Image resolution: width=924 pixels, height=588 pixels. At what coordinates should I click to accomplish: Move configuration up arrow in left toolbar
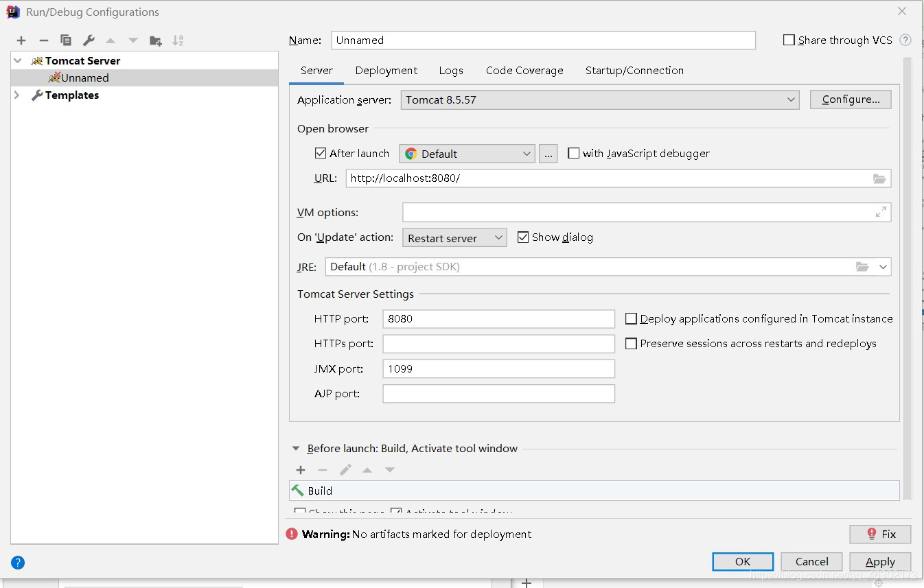(111, 40)
